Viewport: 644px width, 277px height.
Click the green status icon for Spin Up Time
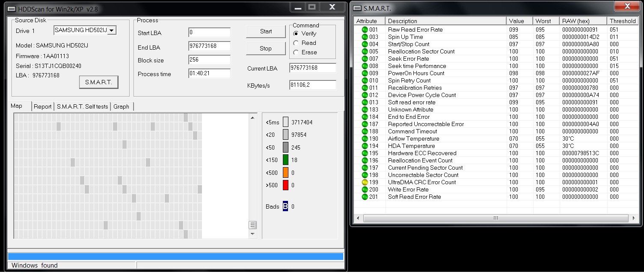[x=365, y=37]
